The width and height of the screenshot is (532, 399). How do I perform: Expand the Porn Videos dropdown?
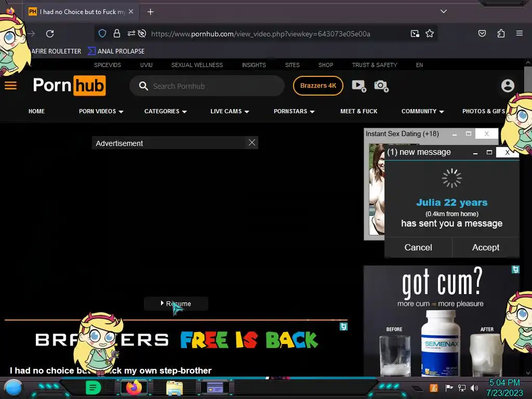(101, 111)
